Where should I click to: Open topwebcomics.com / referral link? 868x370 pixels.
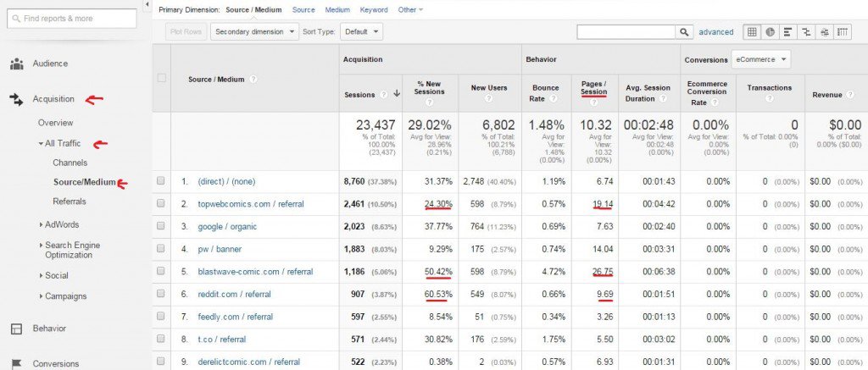point(251,204)
